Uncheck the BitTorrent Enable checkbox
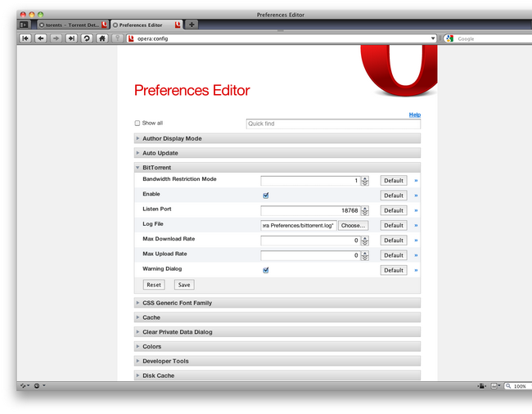Screen dimensions: 532x414 pyautogui.click(x=266, y=196)
